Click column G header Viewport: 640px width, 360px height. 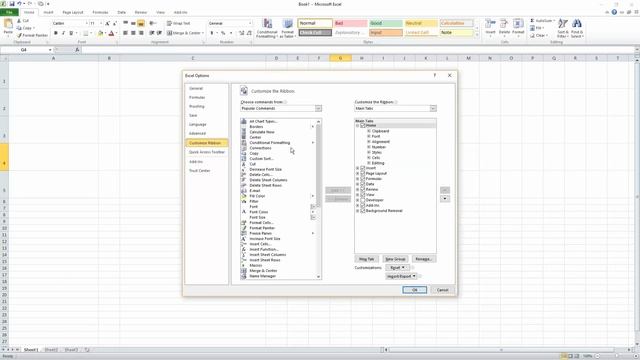coord(340,58)
